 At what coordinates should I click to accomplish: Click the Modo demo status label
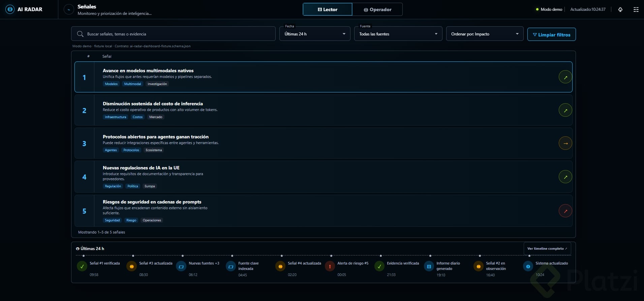pyautogui.click(x=551, y=9)
